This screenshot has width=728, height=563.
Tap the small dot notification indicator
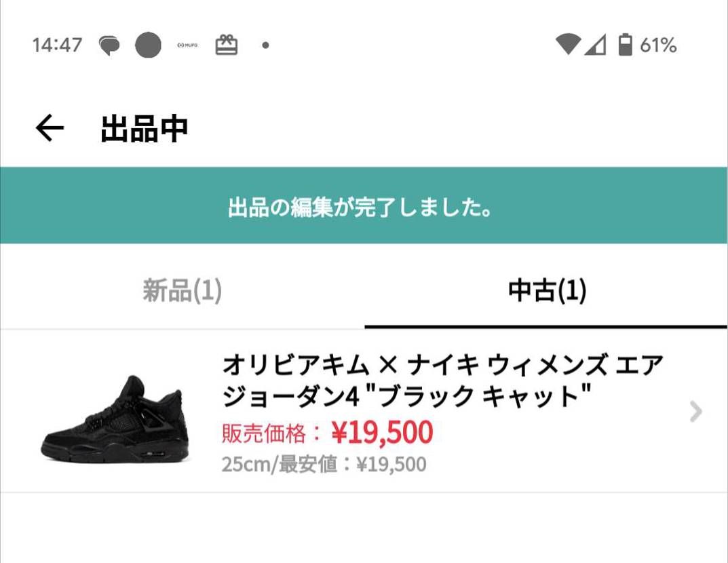point(265,45)
